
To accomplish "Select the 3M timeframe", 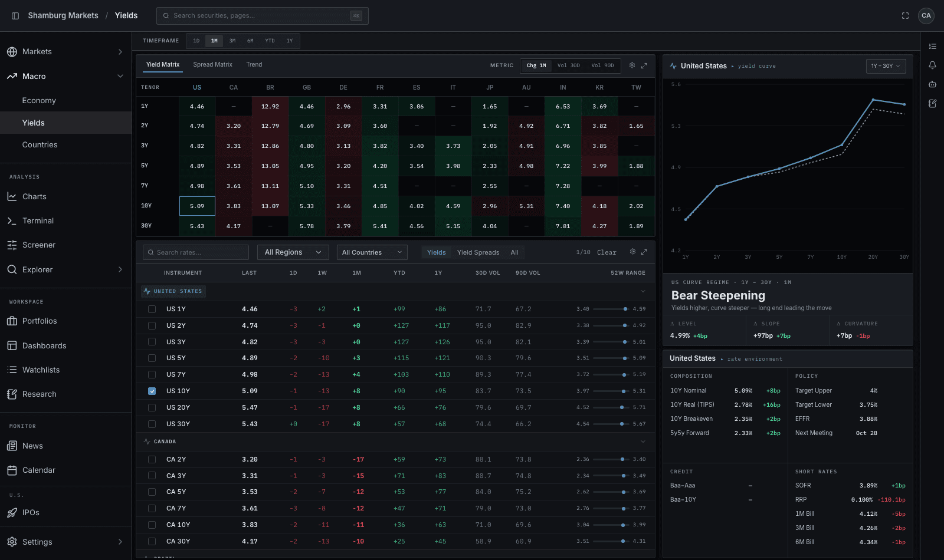I will pos(232,41).
